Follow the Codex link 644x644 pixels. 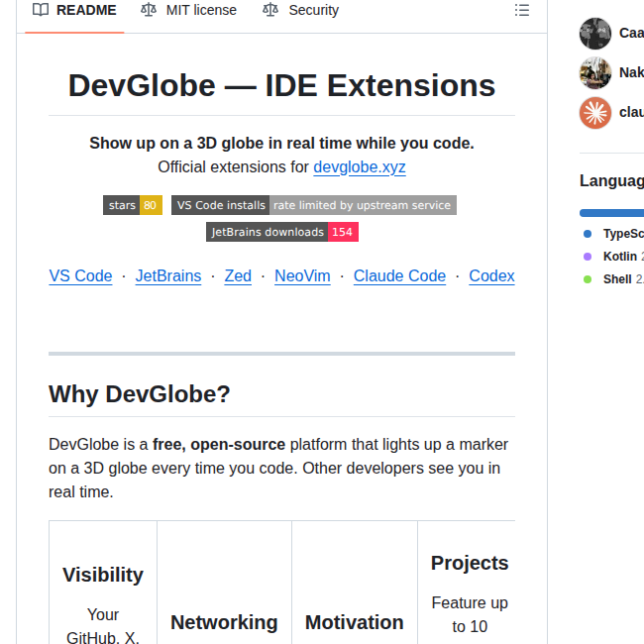click(491, 276)
